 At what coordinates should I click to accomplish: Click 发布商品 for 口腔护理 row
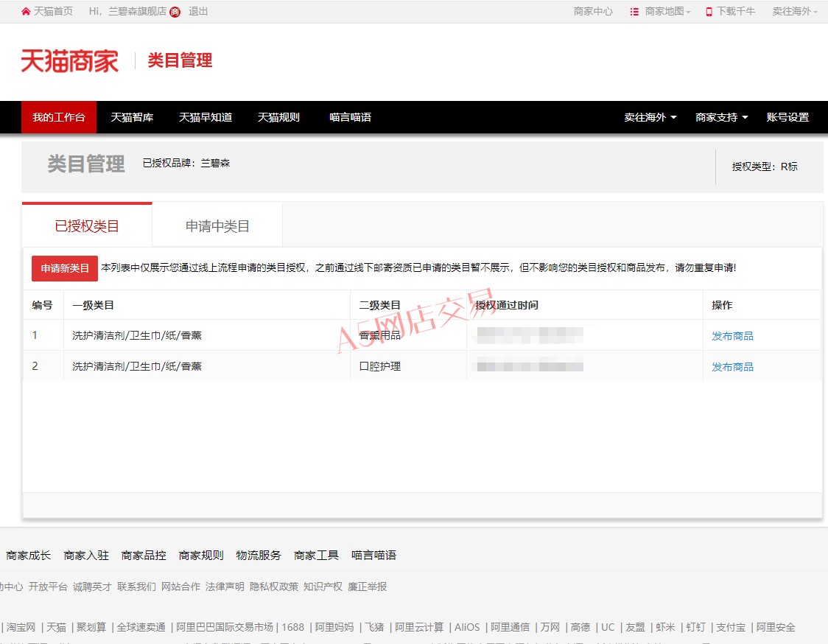[x=732, y=367]
